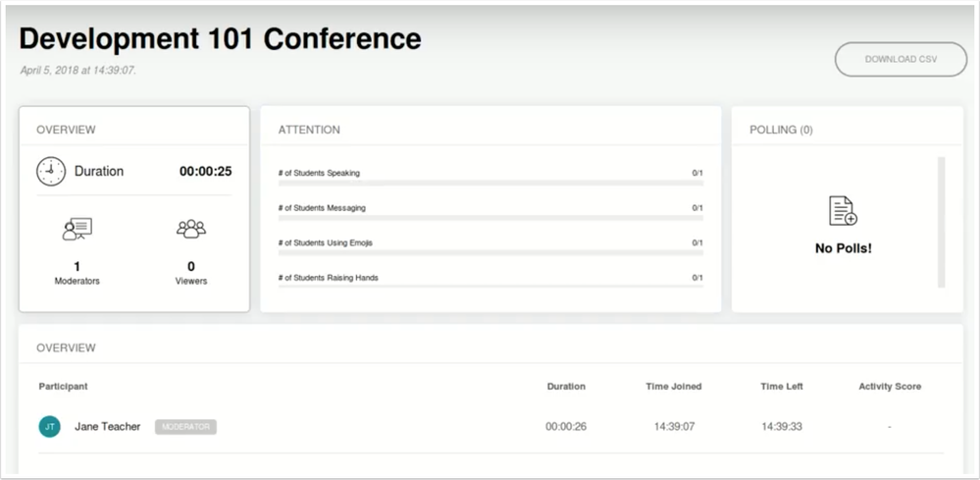Click the POLLING (0) panel heading
Screen dimensions: 980x480
tap(781, 130)
